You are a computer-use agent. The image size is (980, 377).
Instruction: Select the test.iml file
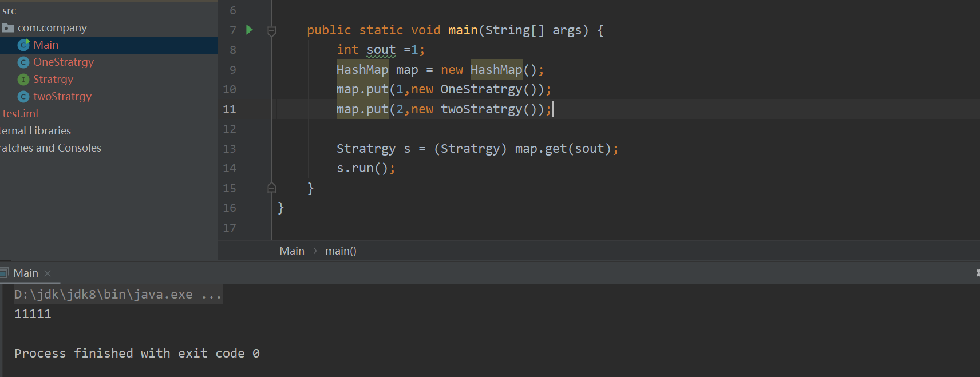[x=20, y=113]
